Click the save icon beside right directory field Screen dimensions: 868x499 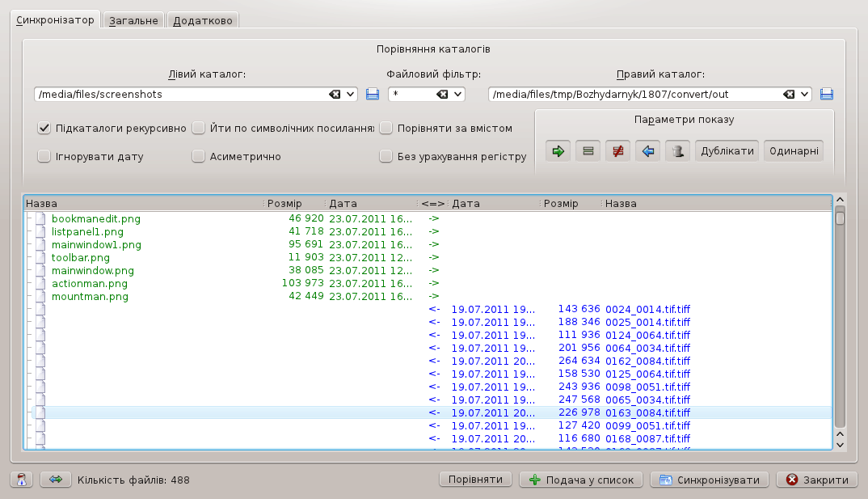826,95
